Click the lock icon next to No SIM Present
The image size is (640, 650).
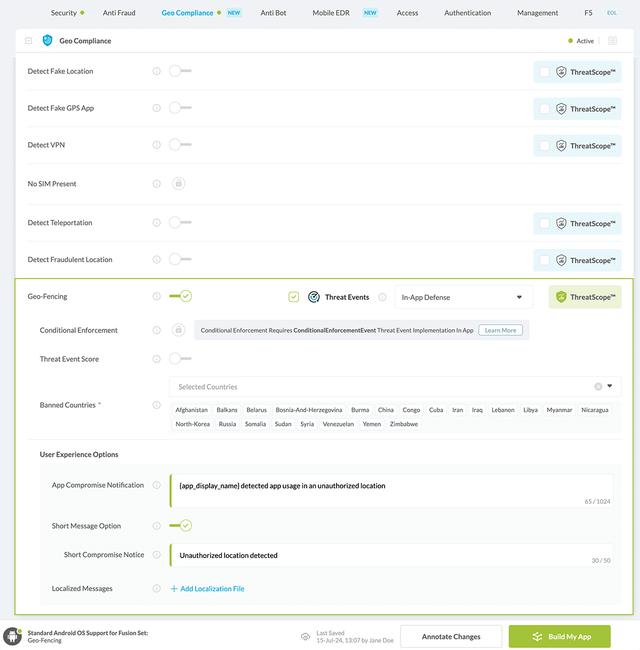(x=178, y=184)
